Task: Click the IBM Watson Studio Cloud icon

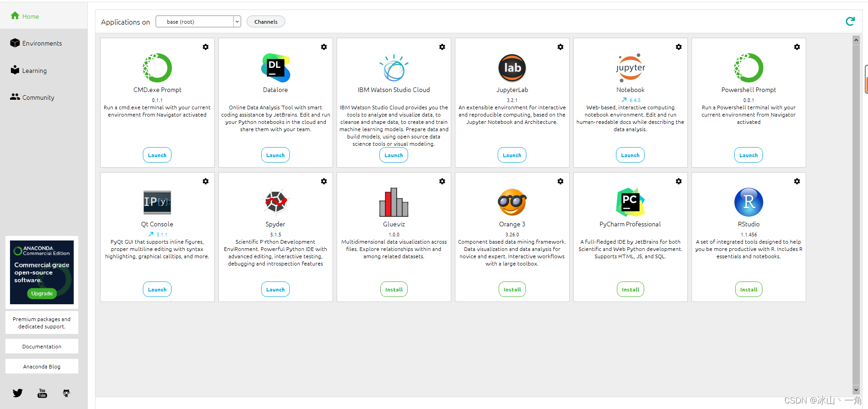Action: [x=394, y=68]
